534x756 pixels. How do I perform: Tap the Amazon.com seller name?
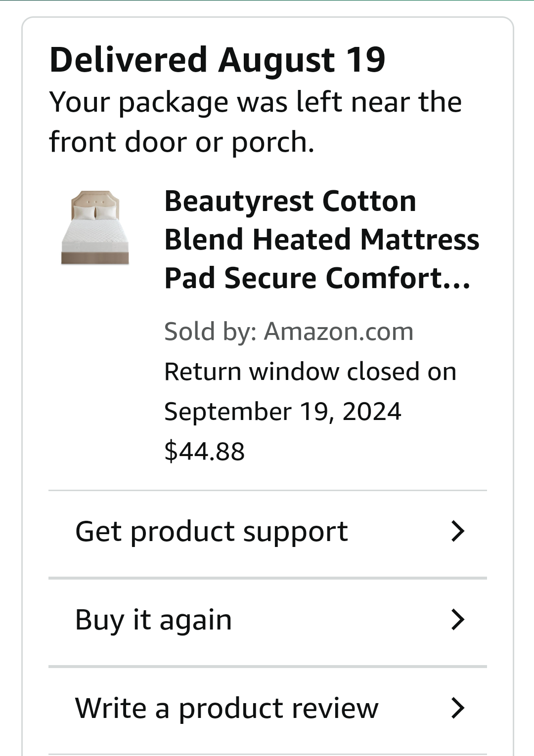click(339, 332)
